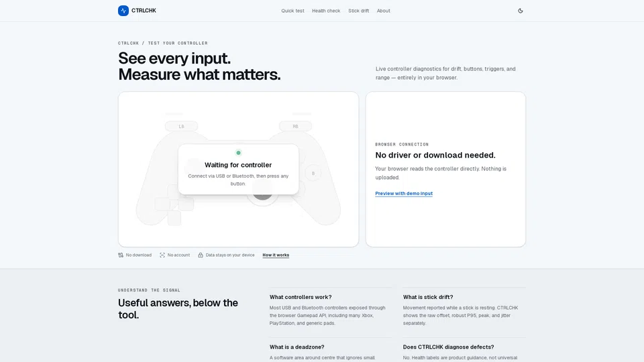The width and height of the screenshot is (644, 362).
Task: Click 'Your browser reads the controller directly' text
Action: coord(441,173)
